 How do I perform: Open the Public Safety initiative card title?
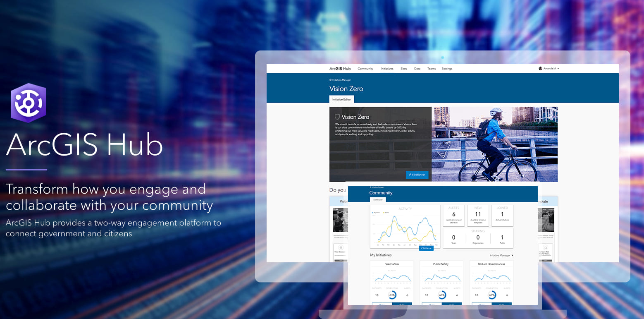(x=441, y=264)
